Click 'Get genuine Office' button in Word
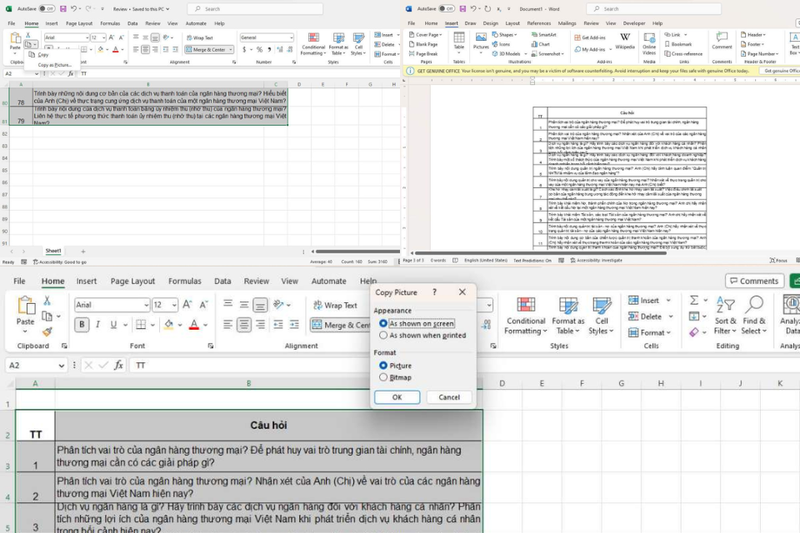800x533 pixels. (781, 71)
